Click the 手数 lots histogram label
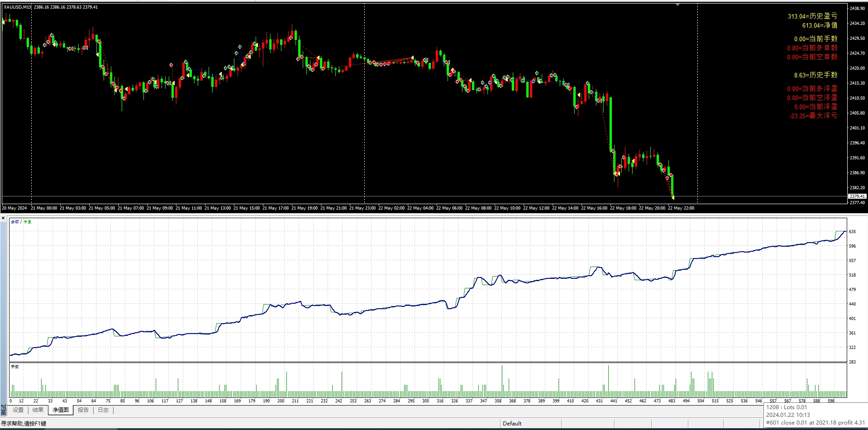 tap(15, 367)
